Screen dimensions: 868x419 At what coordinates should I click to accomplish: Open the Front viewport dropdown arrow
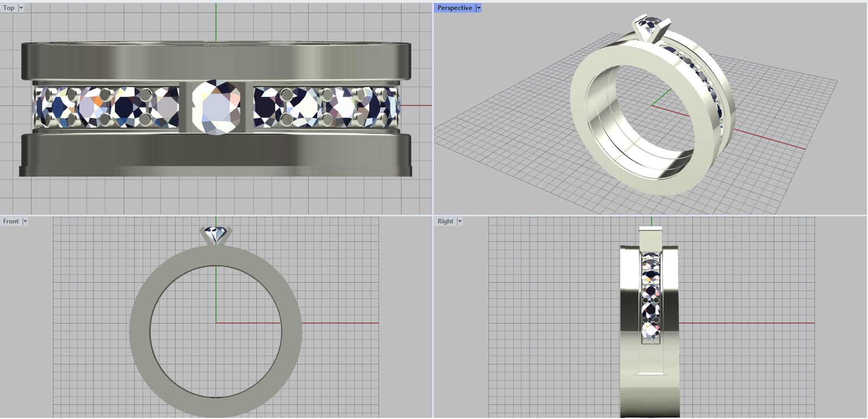tap(25, 221)
